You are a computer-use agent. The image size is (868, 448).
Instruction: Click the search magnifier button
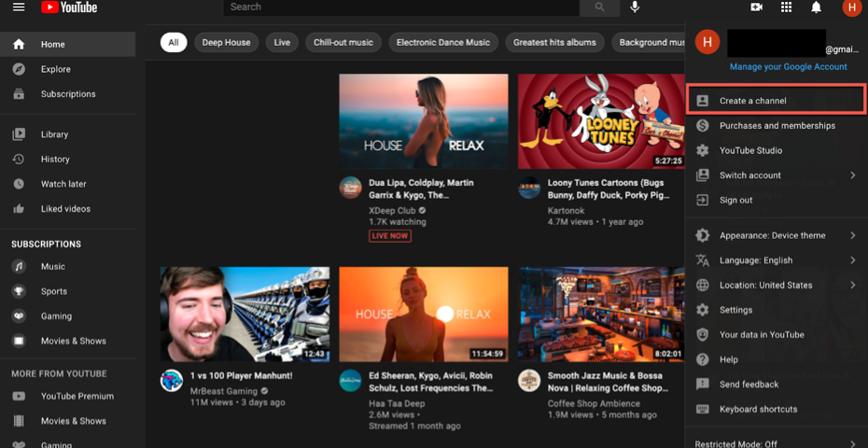pos(600,7)
